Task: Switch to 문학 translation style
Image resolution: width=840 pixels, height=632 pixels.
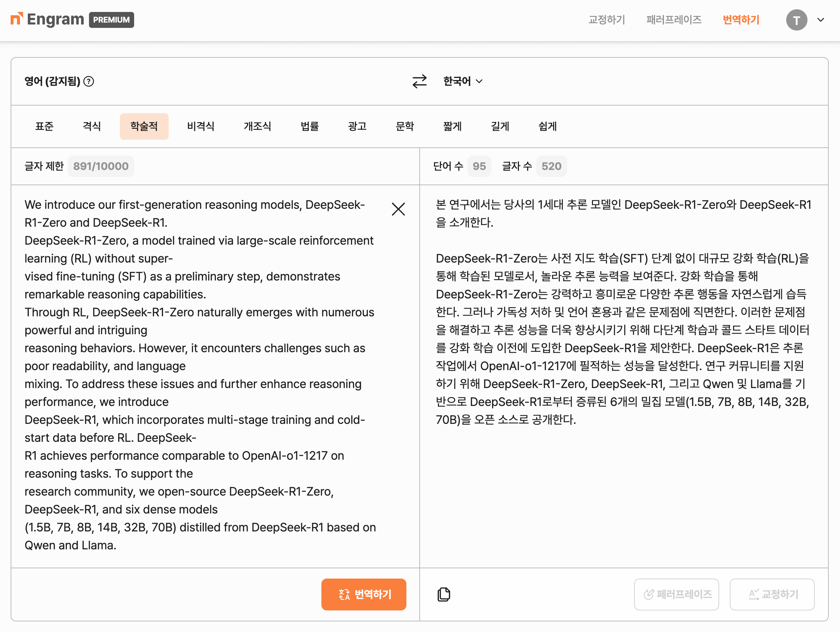Action: tap(404, 126)
